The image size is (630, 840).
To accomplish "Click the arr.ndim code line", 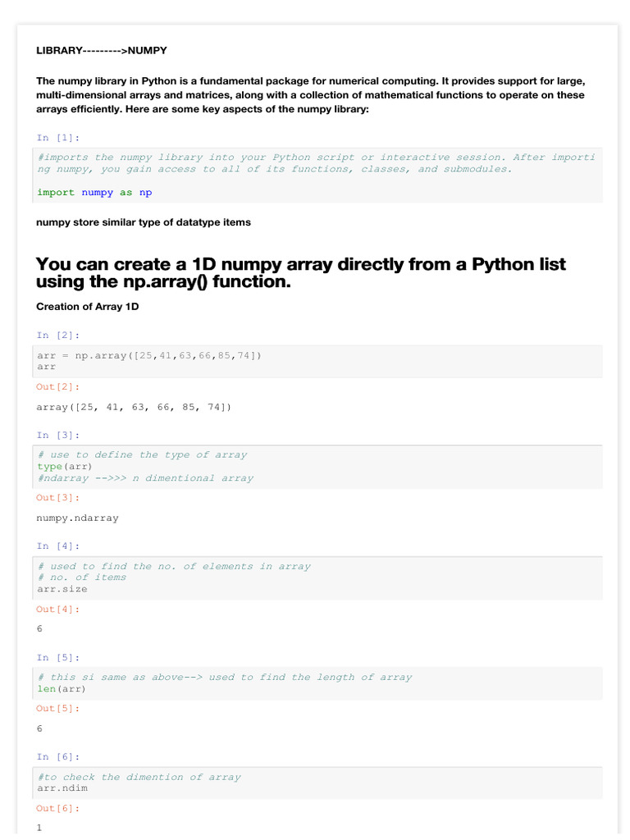I will (x=62, y=788).
